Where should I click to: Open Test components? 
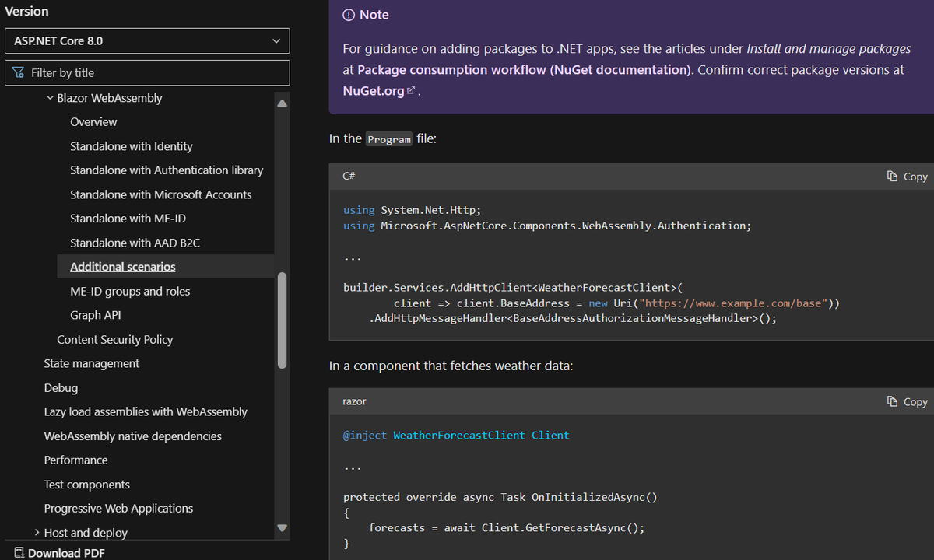pyautogui.click(x=87, y=484)
